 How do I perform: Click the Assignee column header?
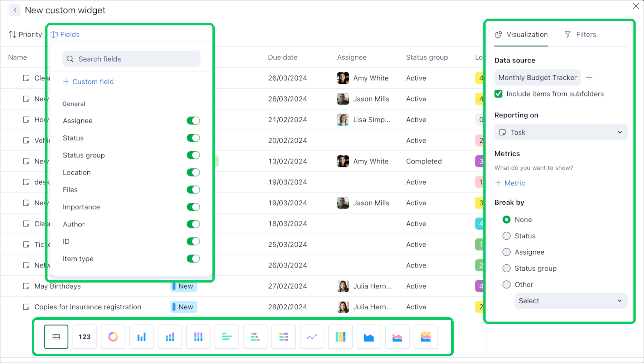click(x=352, y=57)
